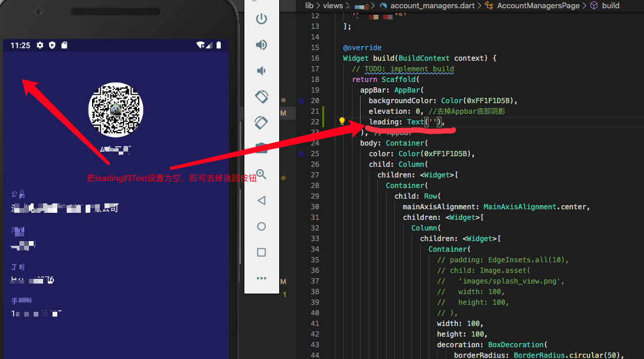Click the 'elevation: 0' code text
The image size is (644, 359).
pos(394,111)
